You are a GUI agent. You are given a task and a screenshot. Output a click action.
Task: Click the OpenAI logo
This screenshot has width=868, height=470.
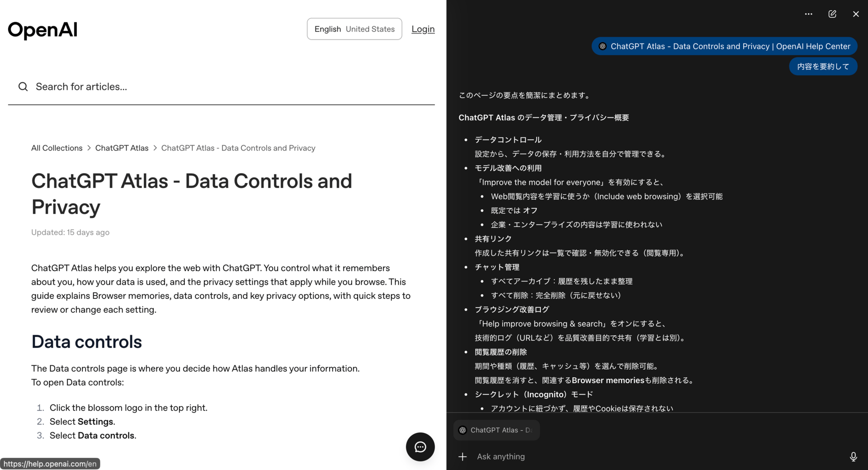point(42,30)
